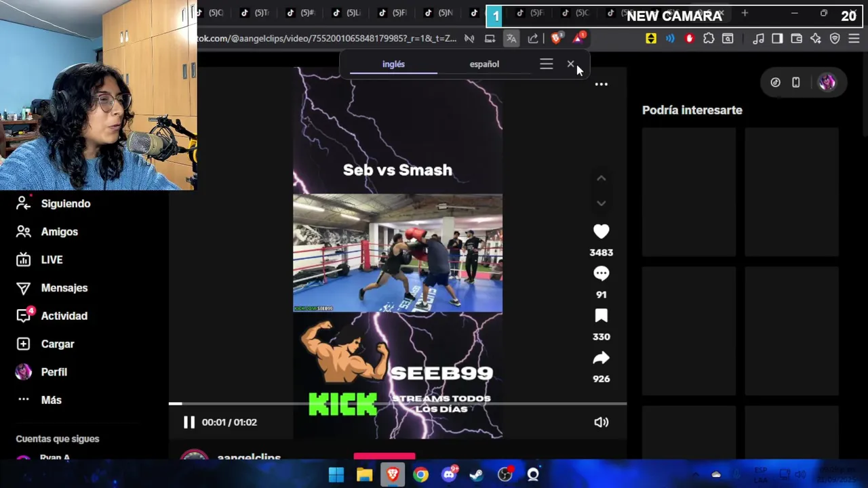Click the cast screen icon in the address bar
This screenshot has height=488, width=868.
point(490,39)
